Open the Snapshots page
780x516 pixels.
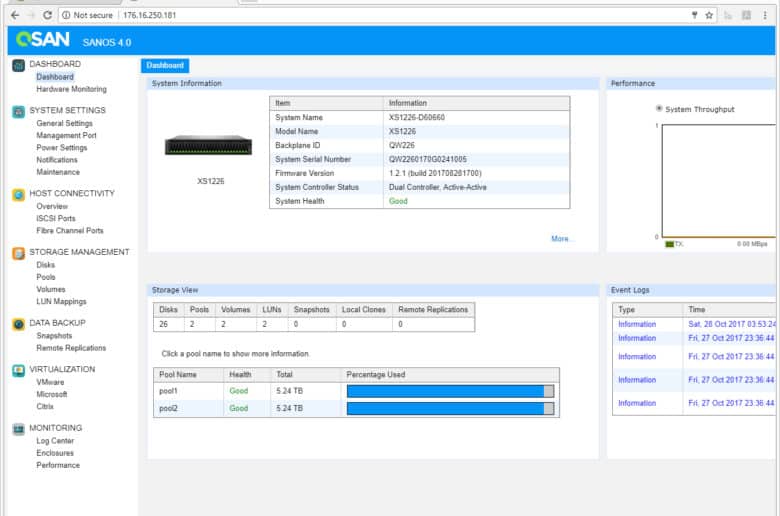54,336
